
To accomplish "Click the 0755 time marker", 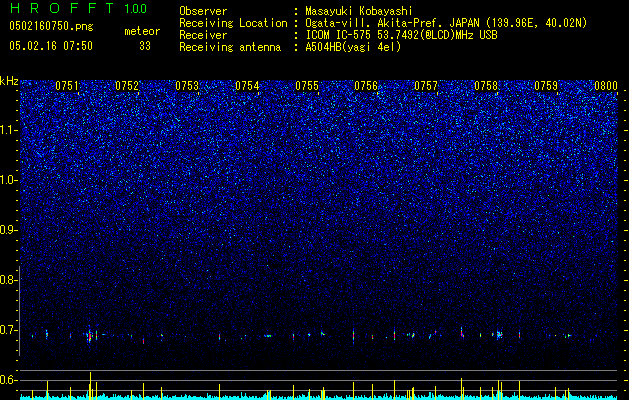I will [307, 86].
